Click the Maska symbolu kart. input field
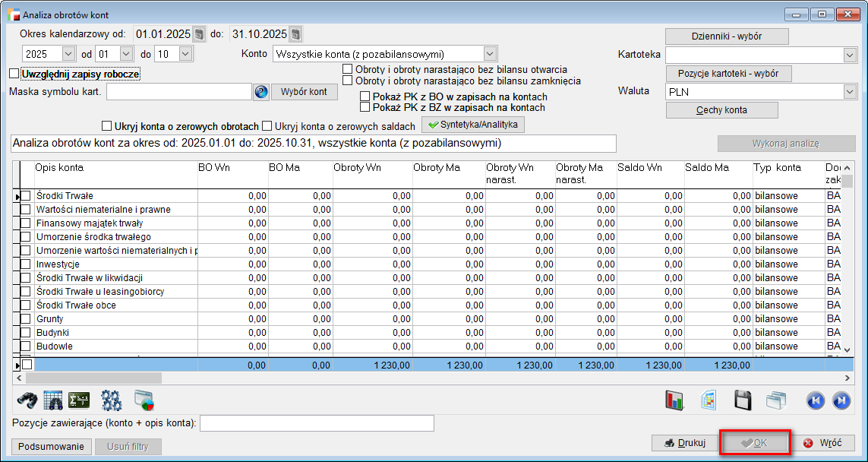 click(x=179, y=92)
